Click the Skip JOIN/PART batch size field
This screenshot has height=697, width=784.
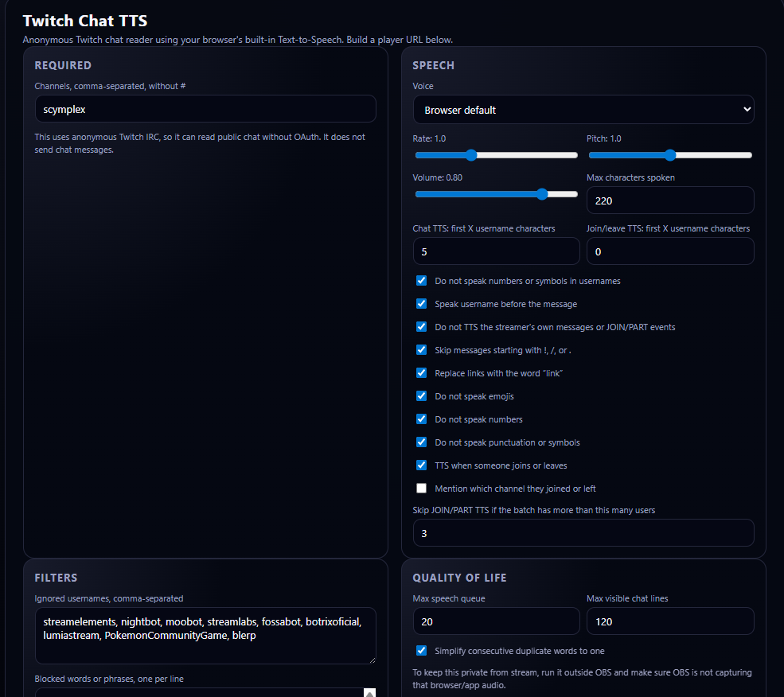pyautogui.click(x=583, y=533)
